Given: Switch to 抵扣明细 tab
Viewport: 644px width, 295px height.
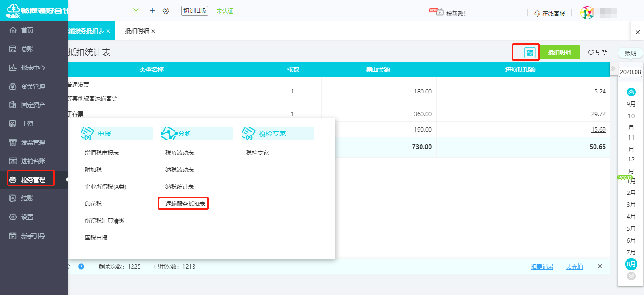Looking at the screenshot, I should [x=137, y=31].
